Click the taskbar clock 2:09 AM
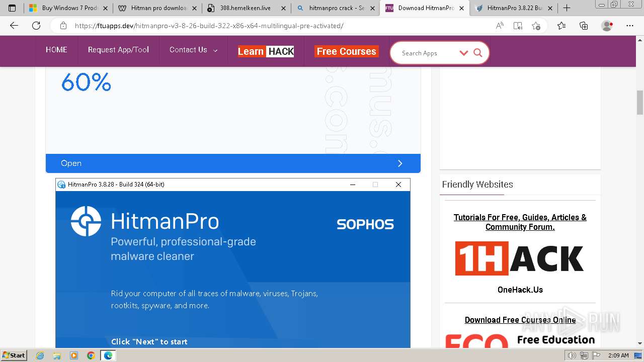 [x=618, y=355]
